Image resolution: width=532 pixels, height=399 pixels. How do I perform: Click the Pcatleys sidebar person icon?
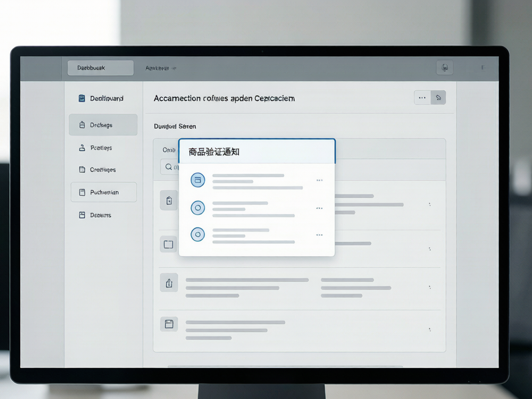coord(82,148)
